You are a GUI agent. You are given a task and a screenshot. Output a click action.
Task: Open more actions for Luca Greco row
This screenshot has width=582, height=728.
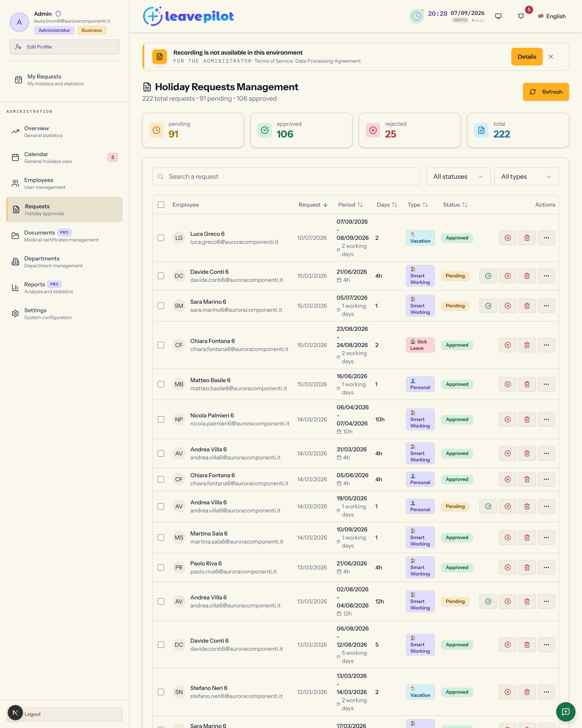546,238
